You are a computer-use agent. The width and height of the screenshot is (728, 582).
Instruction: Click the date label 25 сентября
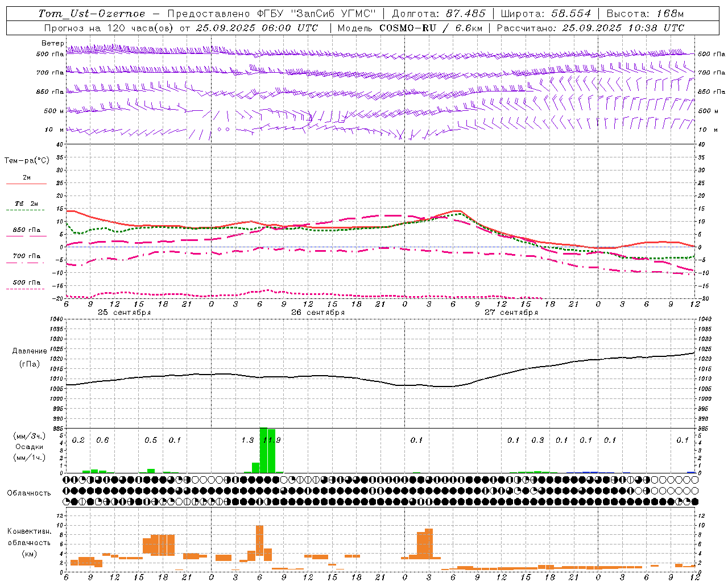click(x=125, y=313)
